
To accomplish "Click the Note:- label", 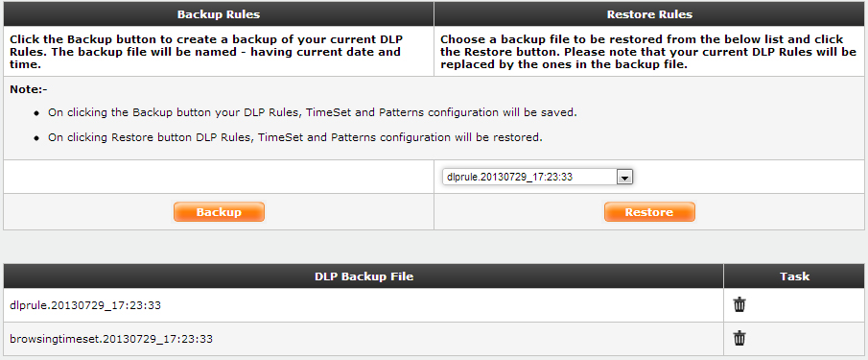I will (x=30, y=89).
